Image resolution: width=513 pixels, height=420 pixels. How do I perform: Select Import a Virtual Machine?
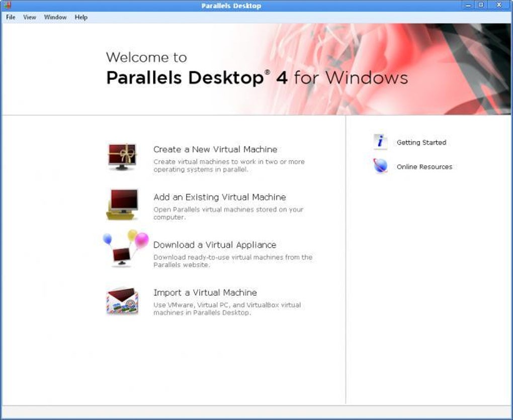pyautogui.click(x=205, y=292)
